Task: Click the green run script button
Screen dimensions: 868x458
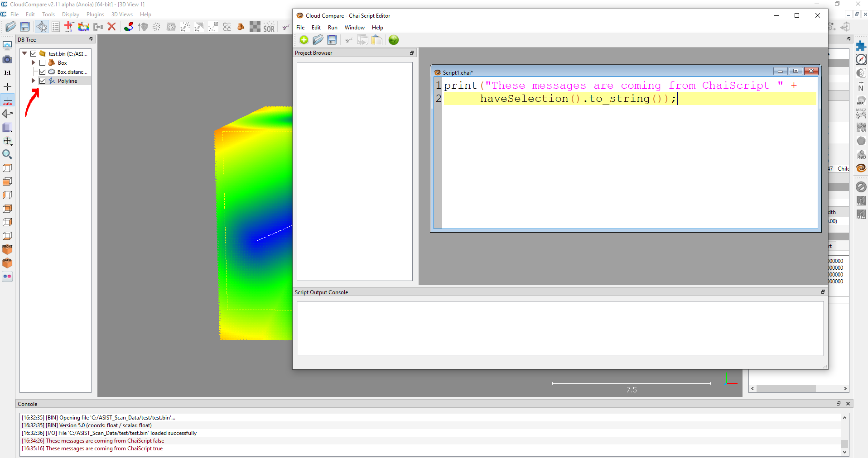Action: 394,40
